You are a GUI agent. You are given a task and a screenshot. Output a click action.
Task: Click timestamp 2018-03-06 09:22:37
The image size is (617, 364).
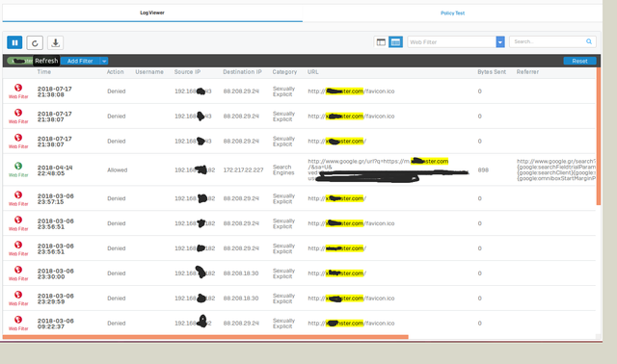click(x=56, y=324)
